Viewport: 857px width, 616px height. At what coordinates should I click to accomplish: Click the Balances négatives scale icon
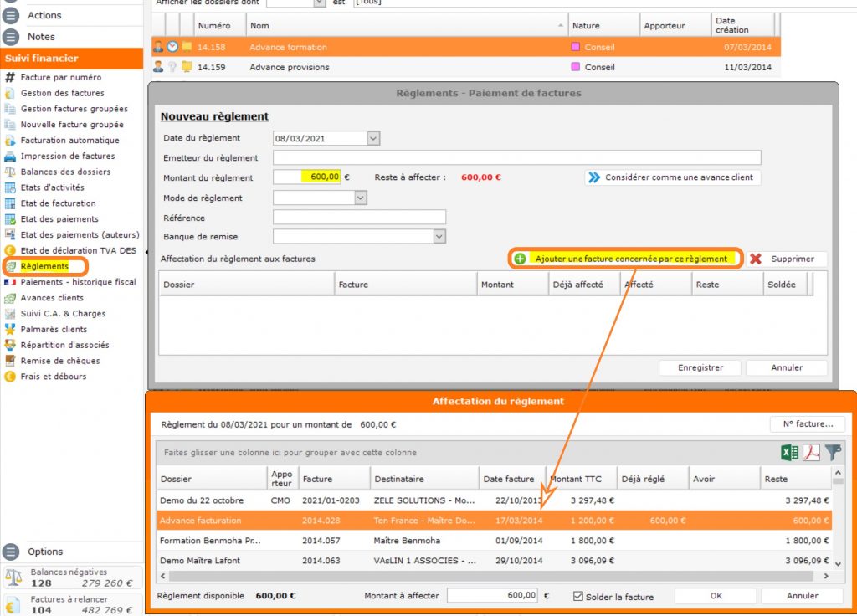(x=13, y=577)
